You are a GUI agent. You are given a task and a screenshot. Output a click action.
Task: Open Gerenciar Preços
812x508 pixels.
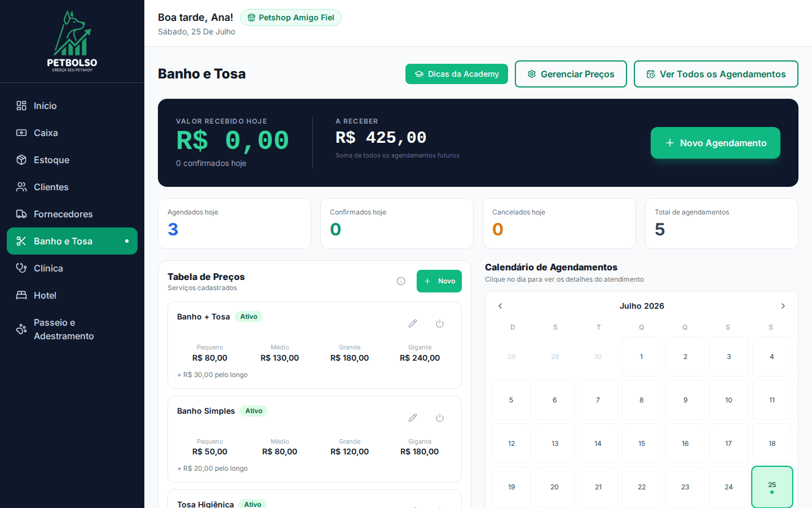[x=571, y=74]
